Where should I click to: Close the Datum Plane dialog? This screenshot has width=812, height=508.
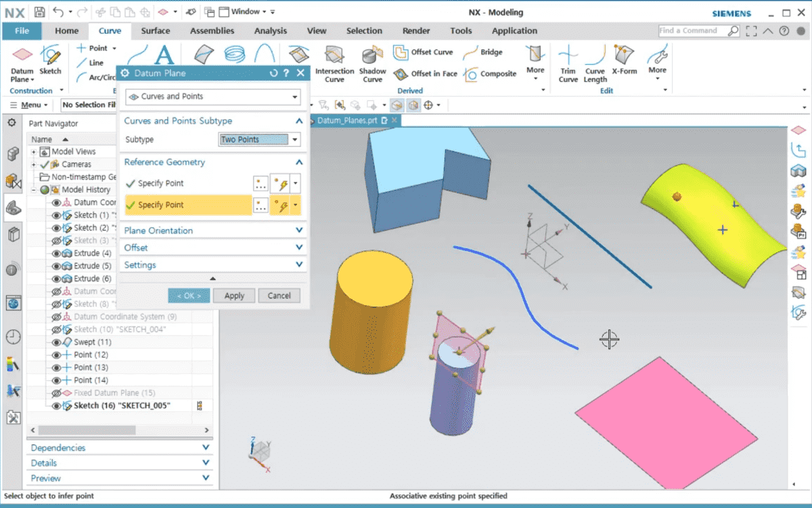pyautogui.click(x=300, y=73)
